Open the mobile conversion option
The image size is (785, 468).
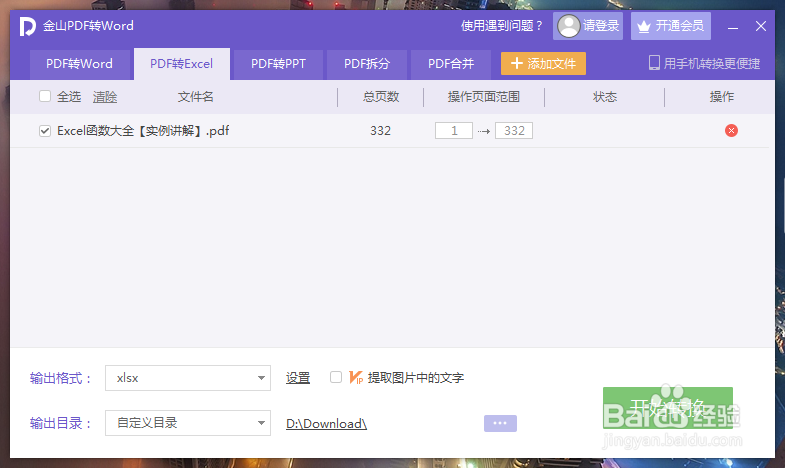tap(704, 64)
